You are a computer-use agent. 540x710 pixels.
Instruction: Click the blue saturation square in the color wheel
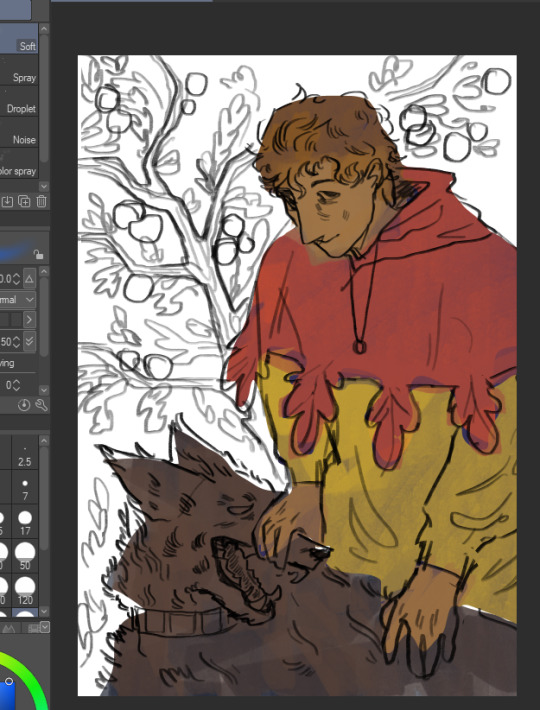coord(7,695)
